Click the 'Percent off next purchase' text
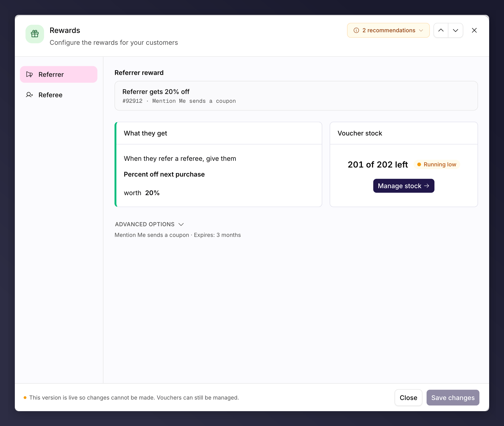 click(164, 174)
